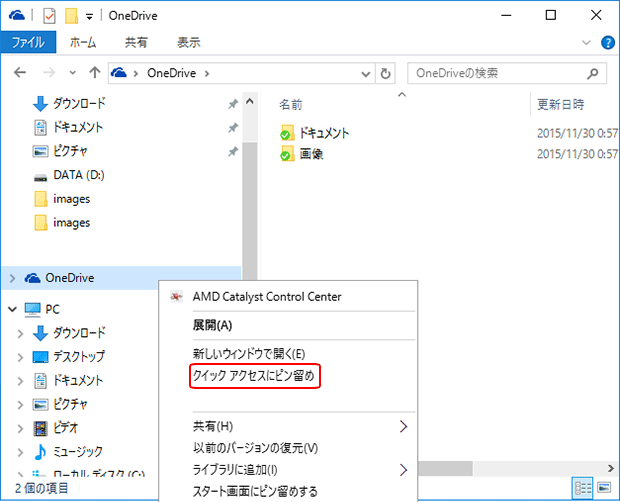Open the 共有 ribbon tab
620x502 pixels.
(136, 42)
